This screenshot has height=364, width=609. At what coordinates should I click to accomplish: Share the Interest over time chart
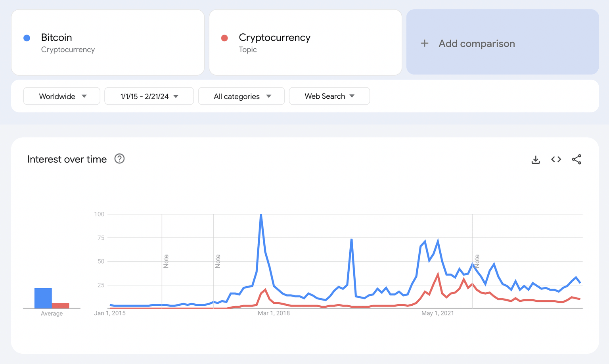click(x=577, y=159)
